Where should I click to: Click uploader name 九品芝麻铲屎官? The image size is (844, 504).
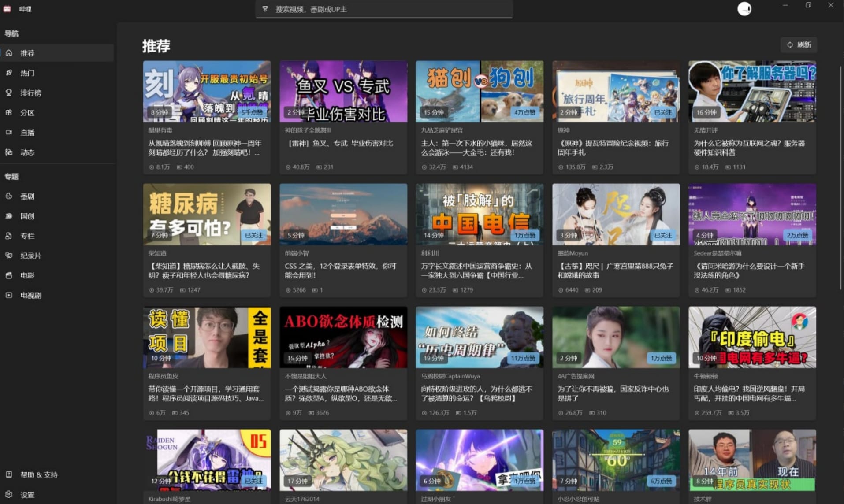[442, 130]
